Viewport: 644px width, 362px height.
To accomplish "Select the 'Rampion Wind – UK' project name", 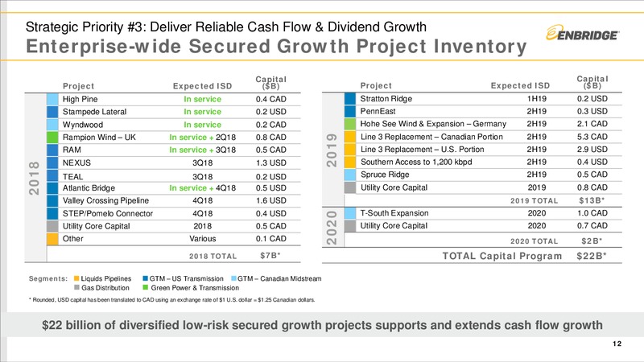I will [x=99, y=138].
